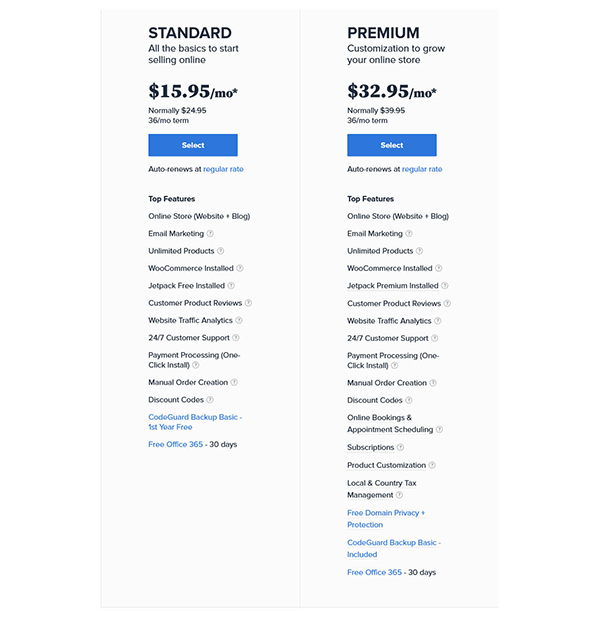Screen dimensions: 600x630
Task: Click the Select button under Standard plan
Action: (193, 145)
